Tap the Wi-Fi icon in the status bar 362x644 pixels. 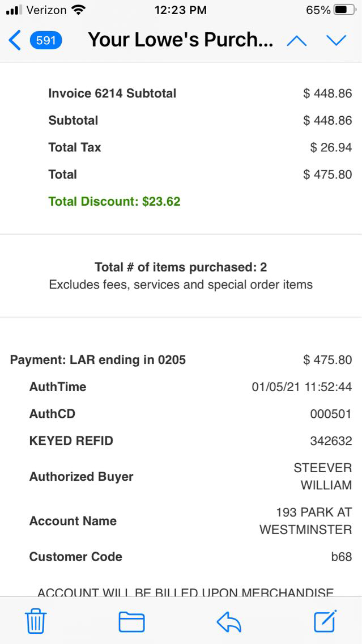79,10
